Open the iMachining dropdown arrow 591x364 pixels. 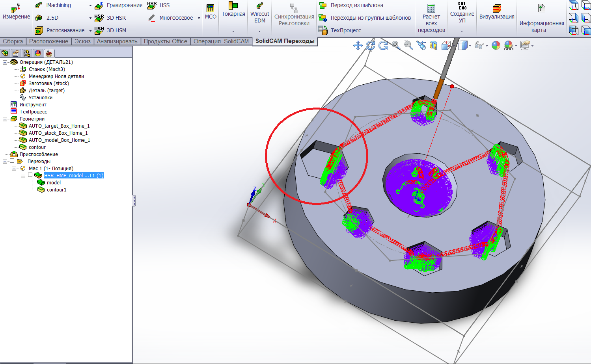pos(90,6)
